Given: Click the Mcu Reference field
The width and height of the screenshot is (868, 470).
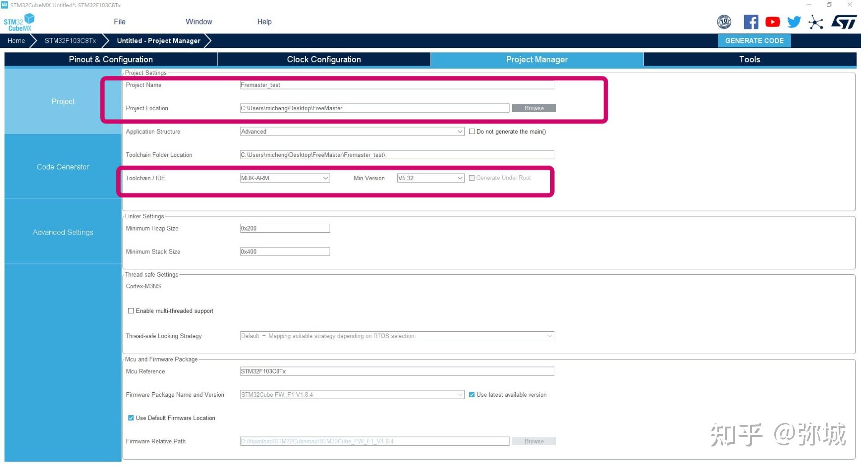Looking at the screenshot, I should coord(397,371).
